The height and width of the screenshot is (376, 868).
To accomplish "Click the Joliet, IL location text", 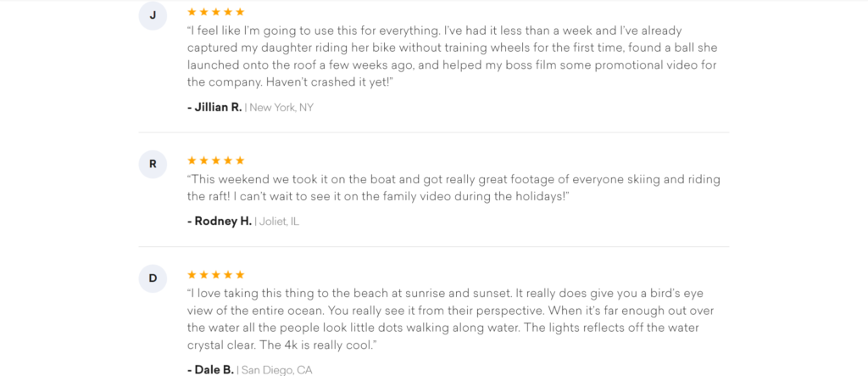I will (279, 222).
